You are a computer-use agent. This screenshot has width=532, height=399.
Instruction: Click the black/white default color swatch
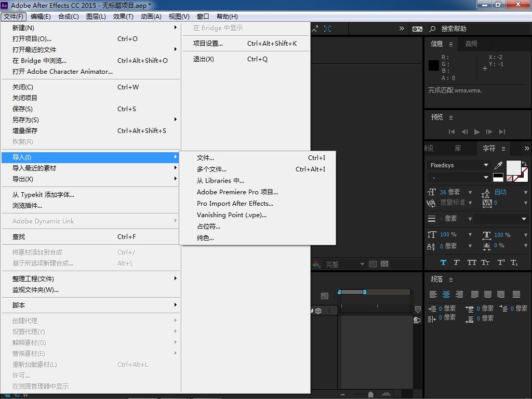point(498,178)
